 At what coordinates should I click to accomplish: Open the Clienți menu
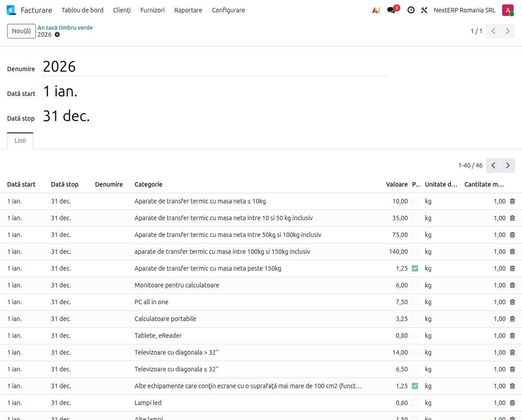122,10
